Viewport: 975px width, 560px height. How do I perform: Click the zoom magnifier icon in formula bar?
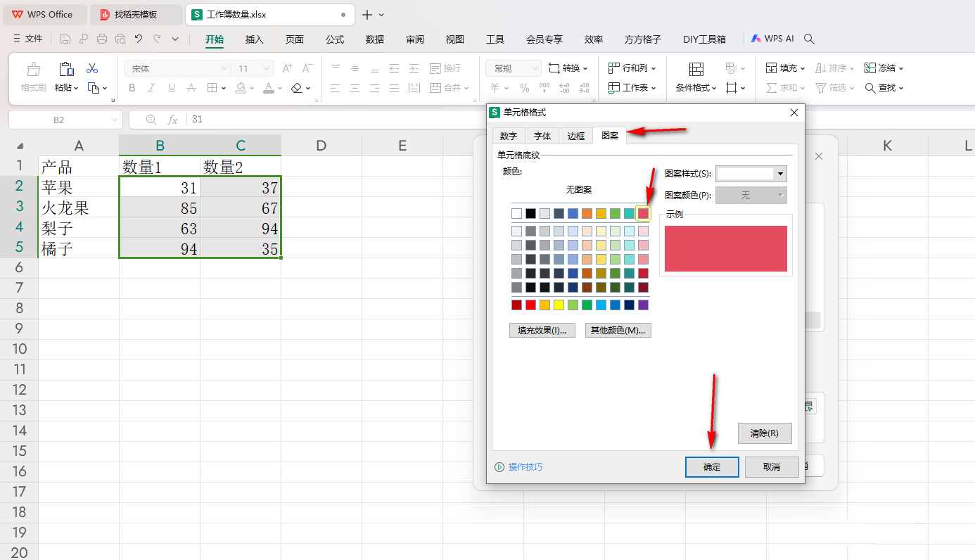point(151,120)
